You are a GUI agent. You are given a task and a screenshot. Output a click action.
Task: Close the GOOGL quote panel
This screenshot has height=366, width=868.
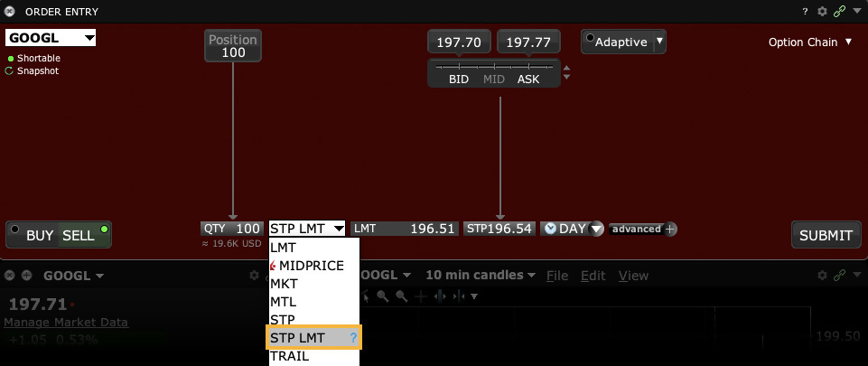pyautogui.click(x=10, y=276)
